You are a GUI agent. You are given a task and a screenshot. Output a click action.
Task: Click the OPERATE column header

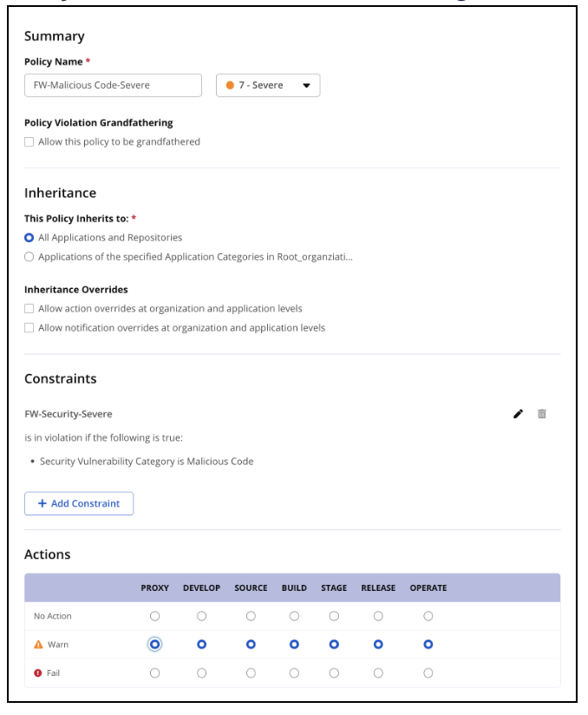click(x=428, y=587)
